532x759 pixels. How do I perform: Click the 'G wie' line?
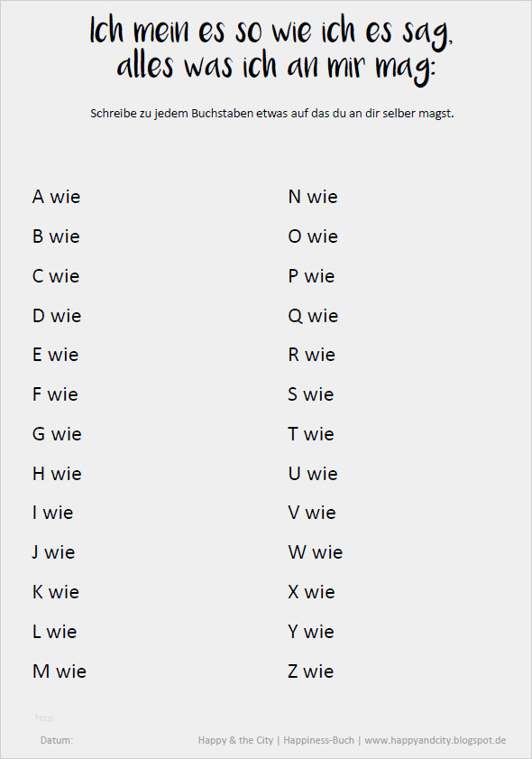point(57,434)
